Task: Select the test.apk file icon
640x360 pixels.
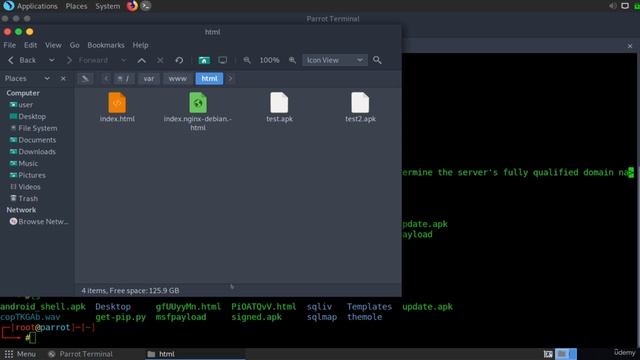Action: 279,102
